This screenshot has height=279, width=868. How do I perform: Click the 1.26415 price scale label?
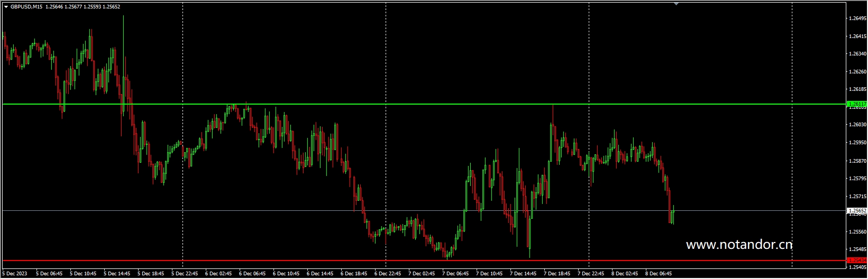(x=857, y=36)
